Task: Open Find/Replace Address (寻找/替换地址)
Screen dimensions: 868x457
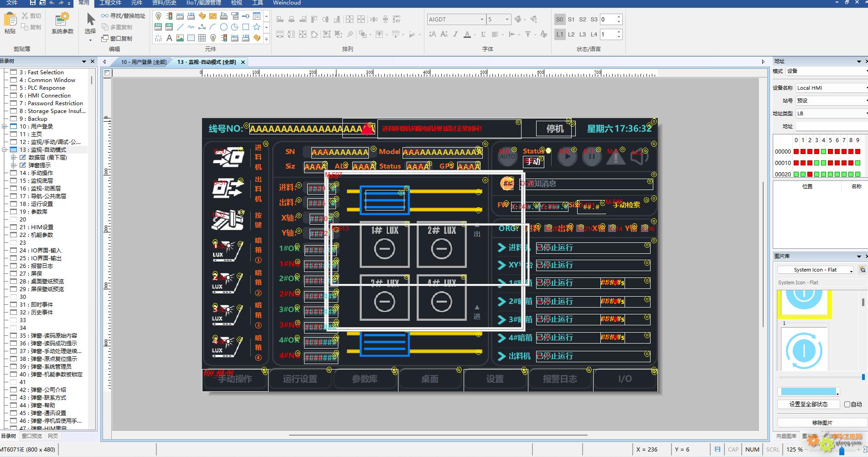Action: coord(123,16)
